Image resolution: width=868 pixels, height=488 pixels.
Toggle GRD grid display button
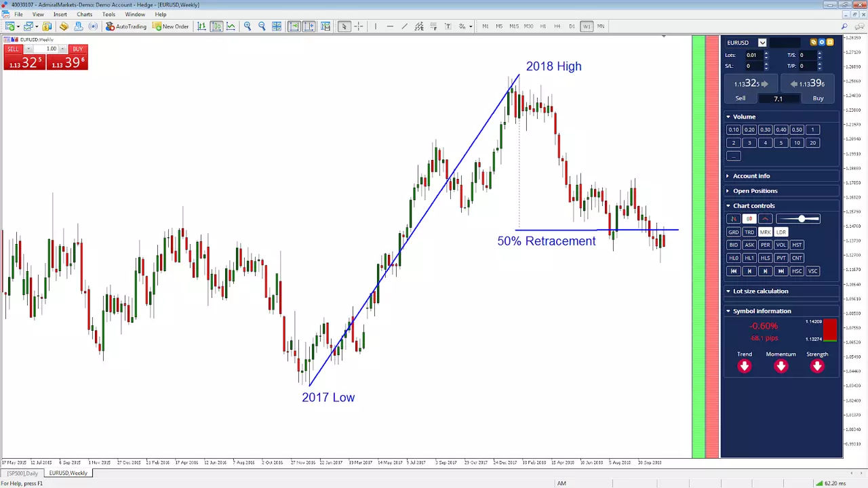click(733, 232)
